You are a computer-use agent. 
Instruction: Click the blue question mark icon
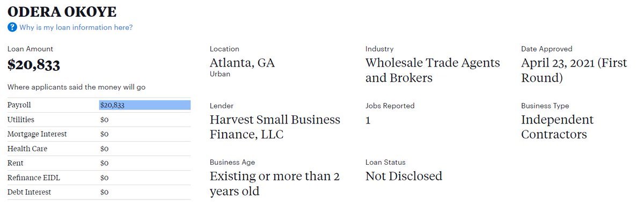pyautogui.click(x=12, y=27)
